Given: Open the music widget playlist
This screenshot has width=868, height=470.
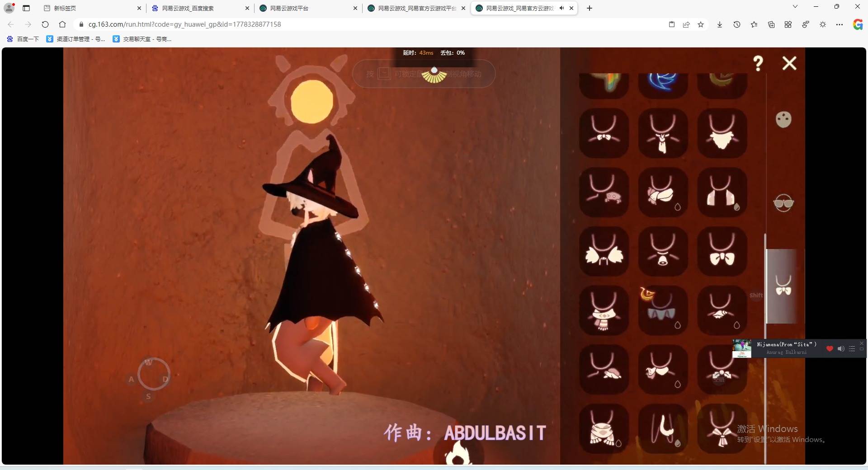Looking at the screenshot, I should pos(852,348).
